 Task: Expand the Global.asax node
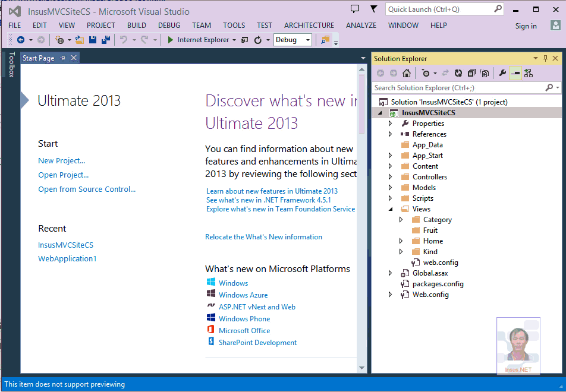click(x=390, y=273)
